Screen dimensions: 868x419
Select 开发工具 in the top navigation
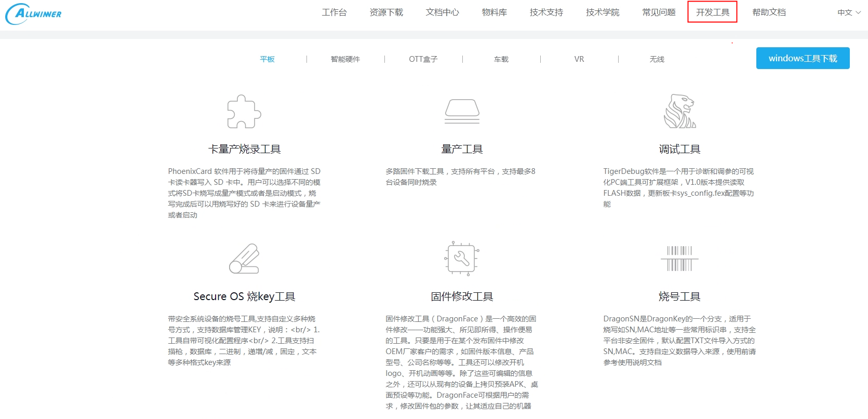(x=713, y=12)
